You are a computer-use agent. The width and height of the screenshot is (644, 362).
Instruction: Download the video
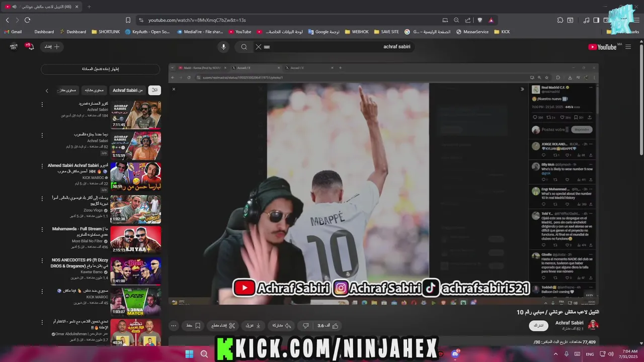253,326
